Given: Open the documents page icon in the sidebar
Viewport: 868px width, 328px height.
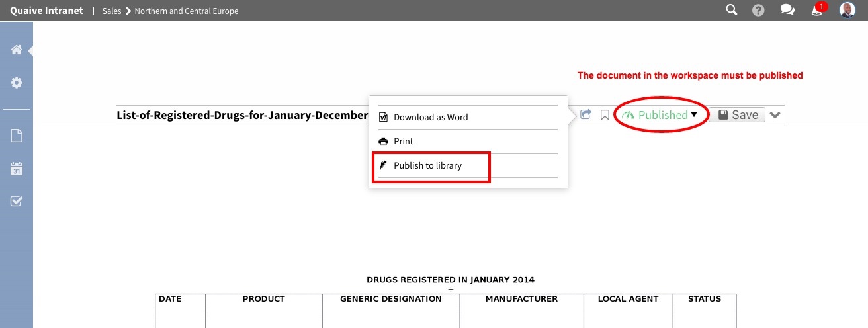Looking at the screenshot, I should tap(17, 136).
